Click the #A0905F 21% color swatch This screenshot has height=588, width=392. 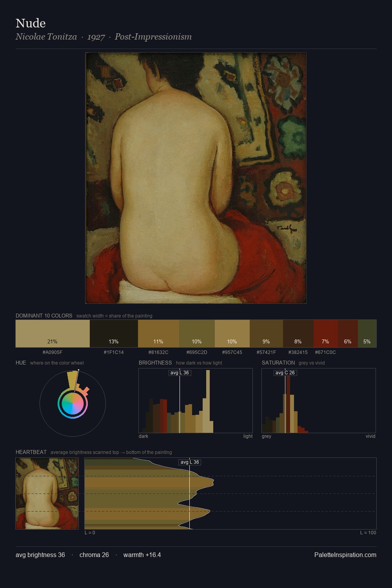tap(53, 334)
